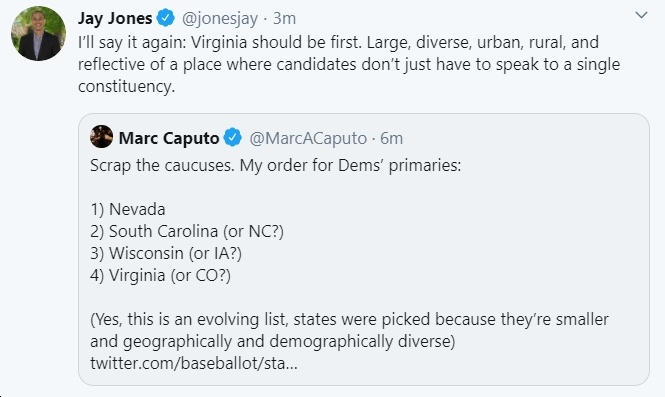
Task: Click the evolving list parenthetical text
Action: pos(349,330)
